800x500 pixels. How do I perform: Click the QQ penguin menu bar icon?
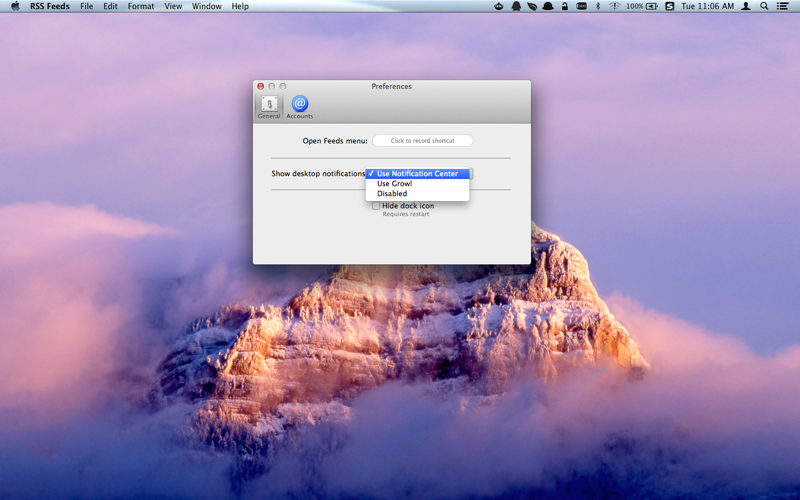516,6
